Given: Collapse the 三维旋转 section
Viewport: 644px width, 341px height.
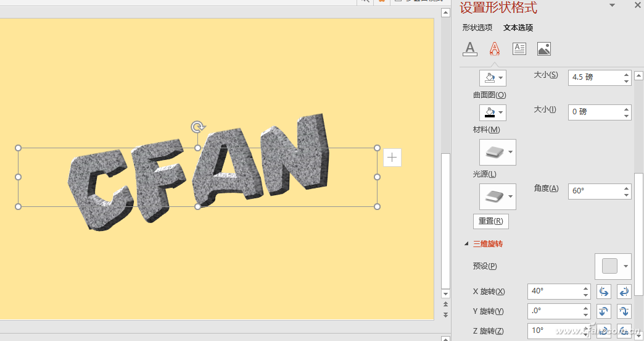Looking at the screenshot, I should click(466, 243).
